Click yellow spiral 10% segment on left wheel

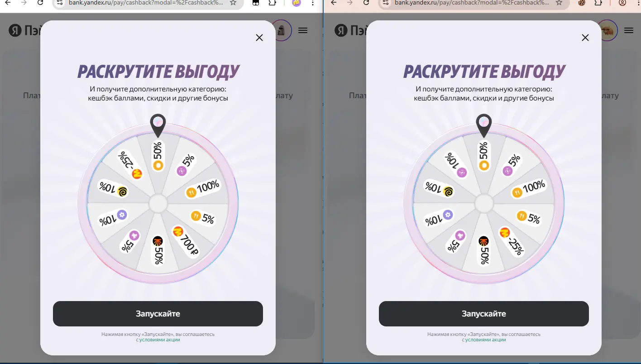click(x=113, y=189)
